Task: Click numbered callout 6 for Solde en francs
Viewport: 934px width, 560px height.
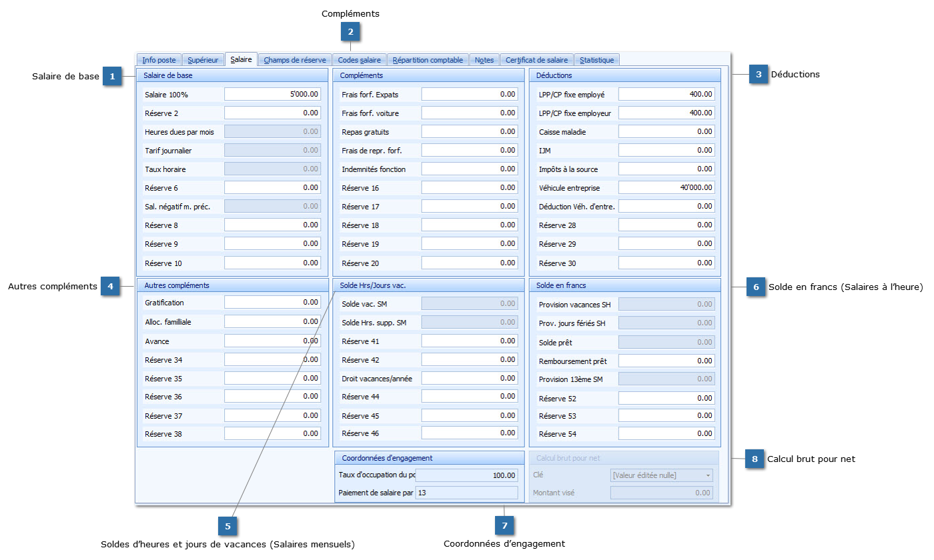Action: click(756, 287)
